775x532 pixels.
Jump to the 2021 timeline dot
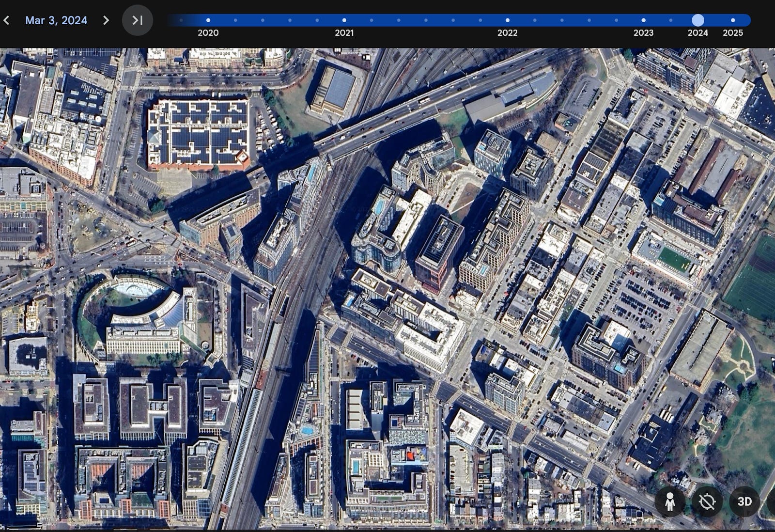(344, 20)
